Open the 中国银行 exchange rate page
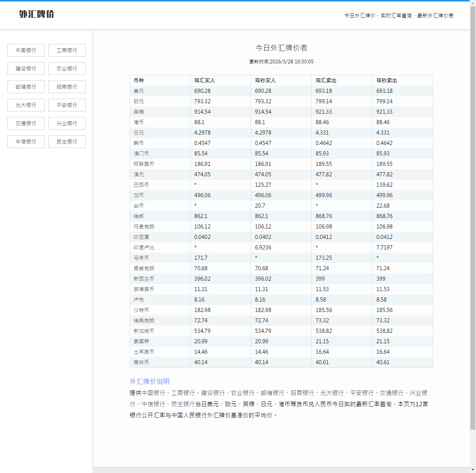This screenshot has width=476, height=473. click(26, 50)
